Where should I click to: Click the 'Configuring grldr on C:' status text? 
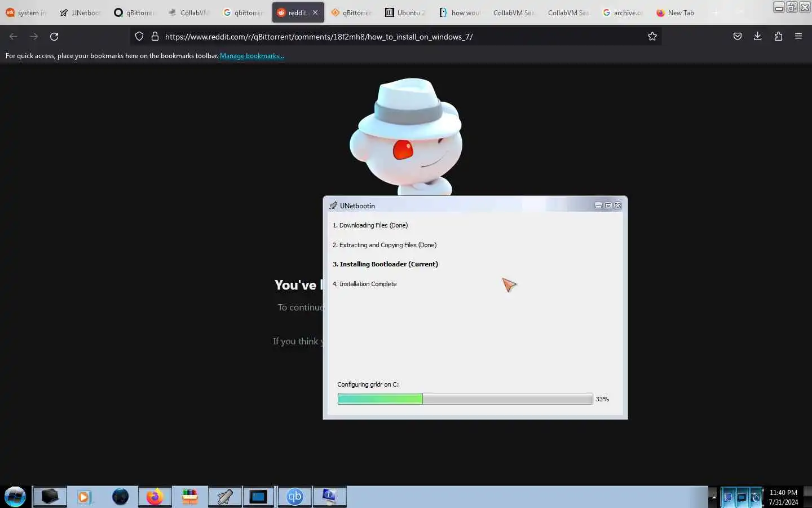click(x=368, y=384)
